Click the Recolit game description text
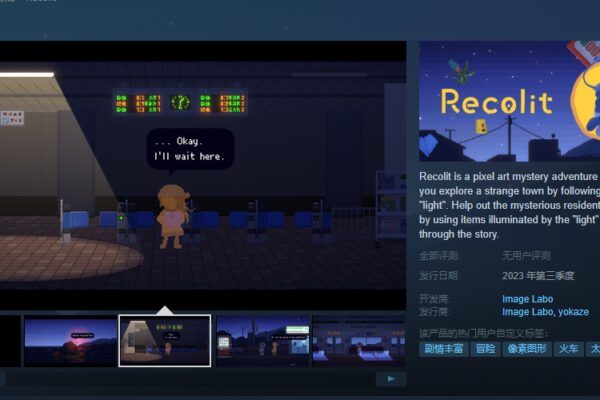The height and width of the screenshot is (400, 600). coord(509,205)
